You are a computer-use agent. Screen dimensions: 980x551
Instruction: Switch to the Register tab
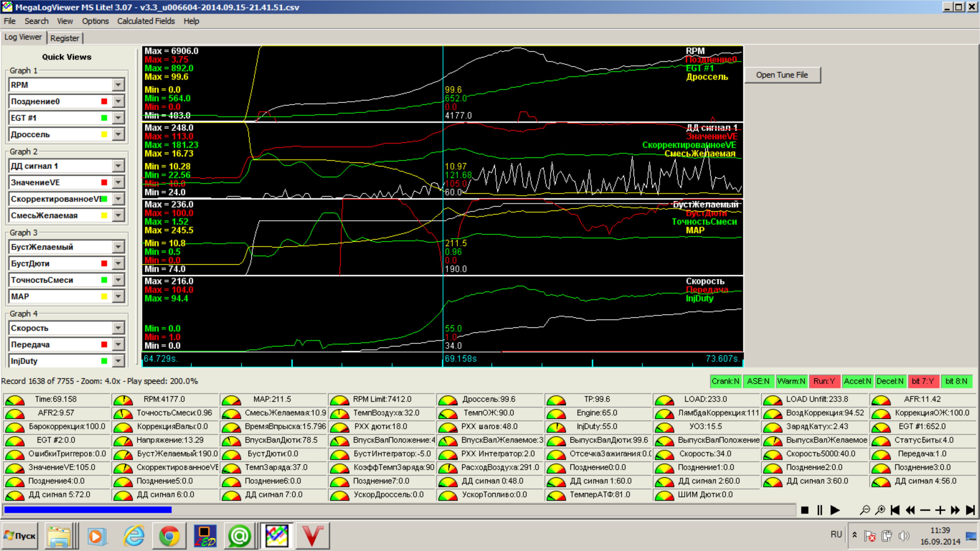pyautogui.click(x=65, y=38)
